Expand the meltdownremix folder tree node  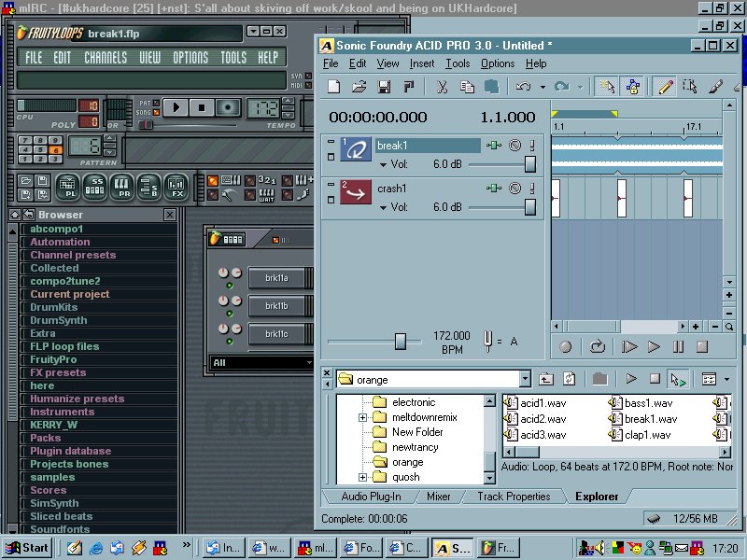point(362,417)
